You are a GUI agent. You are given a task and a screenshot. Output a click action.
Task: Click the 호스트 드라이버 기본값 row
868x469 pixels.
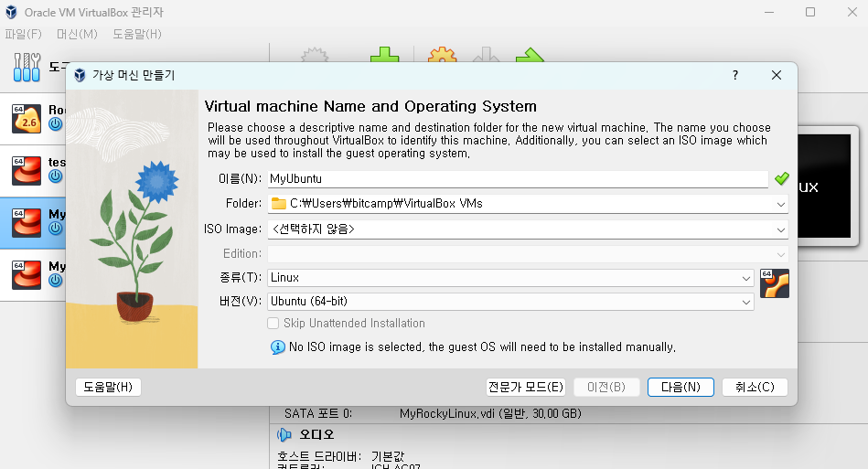(340, 457)
